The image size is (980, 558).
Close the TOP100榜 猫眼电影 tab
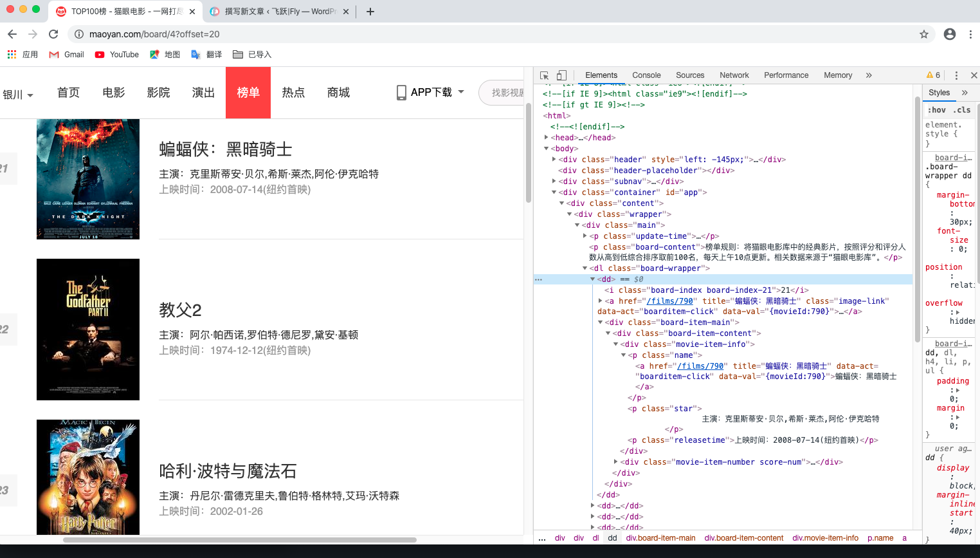(x=192, y=12)
